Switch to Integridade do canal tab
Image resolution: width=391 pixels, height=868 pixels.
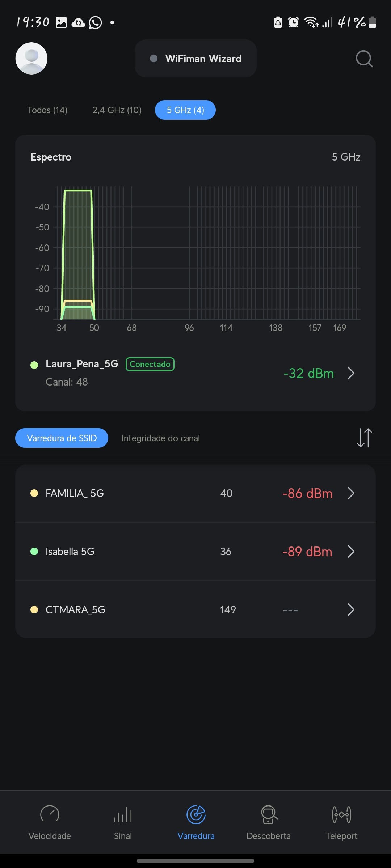(x=161, y=438)
